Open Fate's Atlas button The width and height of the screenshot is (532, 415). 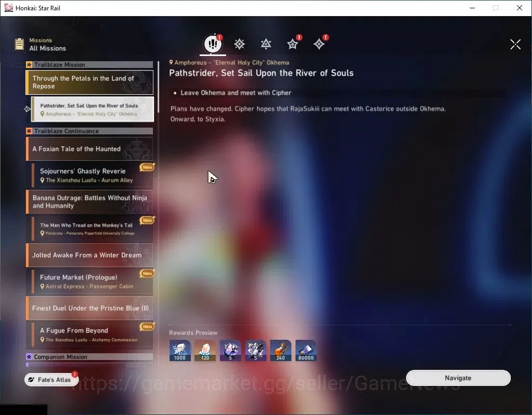tap(51, 379)
